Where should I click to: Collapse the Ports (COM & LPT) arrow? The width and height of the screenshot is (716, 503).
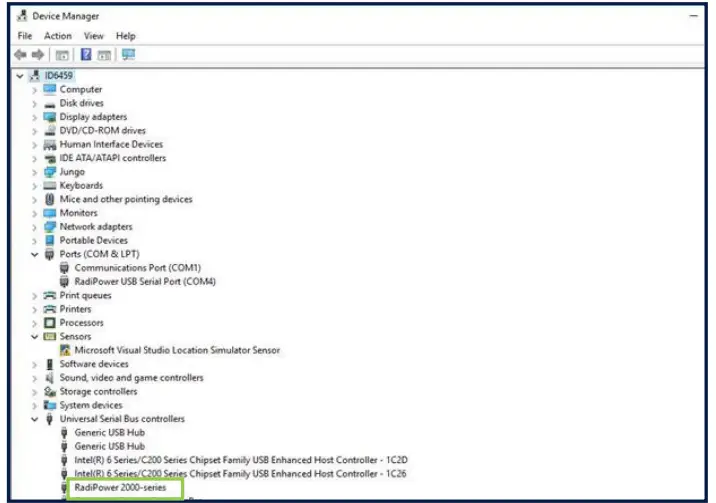[34, 254]
